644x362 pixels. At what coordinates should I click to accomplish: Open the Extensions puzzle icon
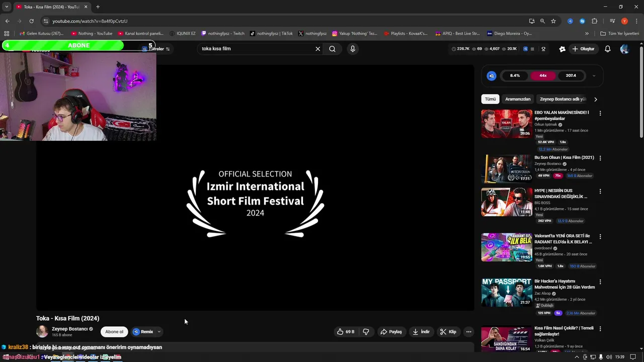click(594, 21)
